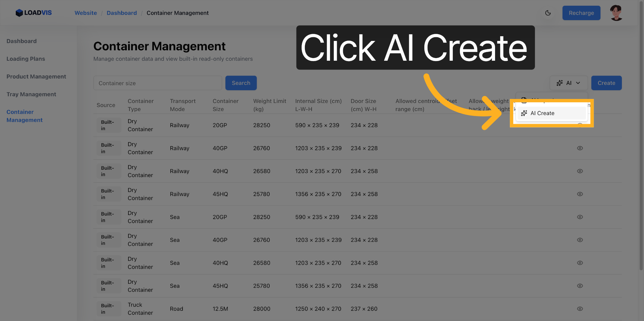Click the blue Create button
This screenshot has height=321, width=644.
point(606,83)
